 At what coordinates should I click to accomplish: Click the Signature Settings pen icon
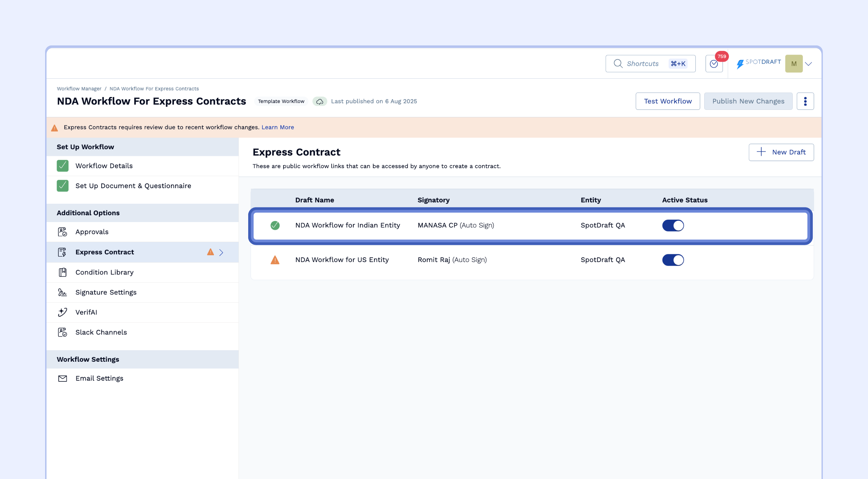(x=62, y=292)
